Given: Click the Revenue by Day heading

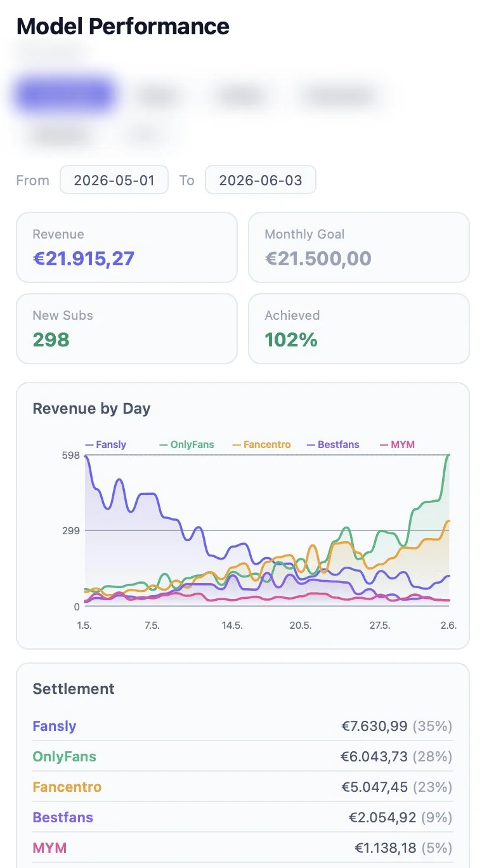Looking at the screenshot, I should (91, 409).
